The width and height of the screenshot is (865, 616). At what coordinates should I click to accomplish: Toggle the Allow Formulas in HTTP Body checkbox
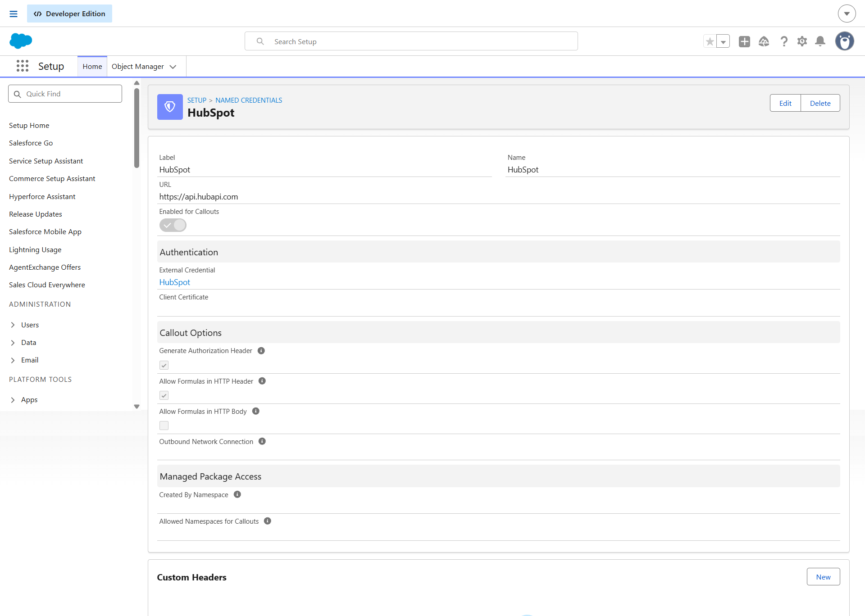click(x=164, y=426)
